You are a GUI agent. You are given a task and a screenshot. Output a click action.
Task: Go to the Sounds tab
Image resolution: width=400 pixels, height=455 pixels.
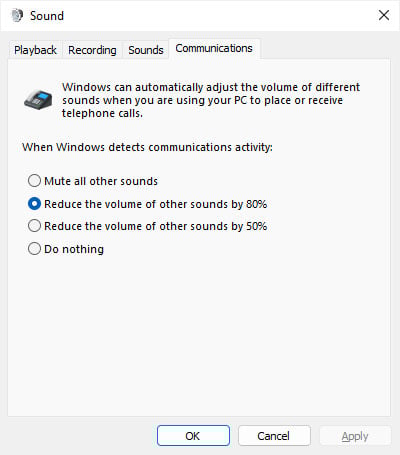(146, 50)
